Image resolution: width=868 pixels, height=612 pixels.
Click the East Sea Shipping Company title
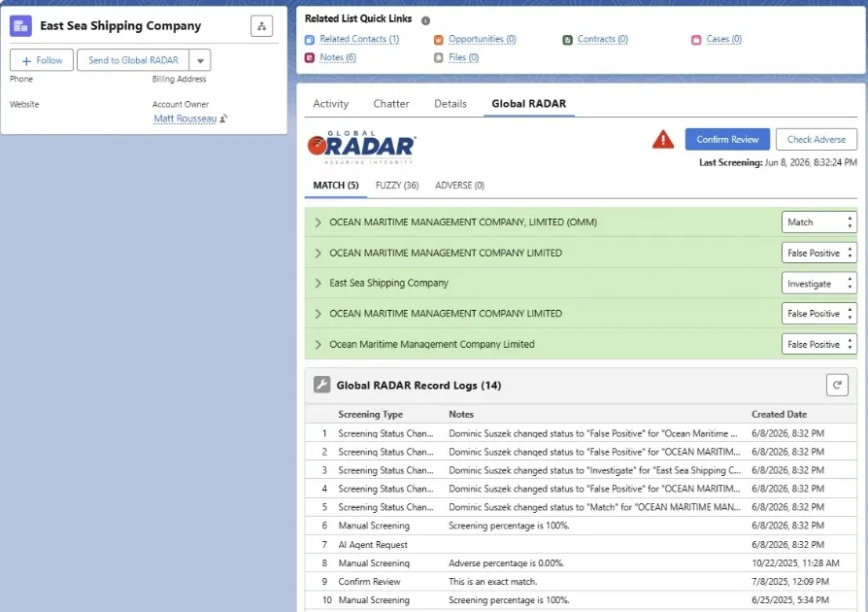tap(120, 26)
